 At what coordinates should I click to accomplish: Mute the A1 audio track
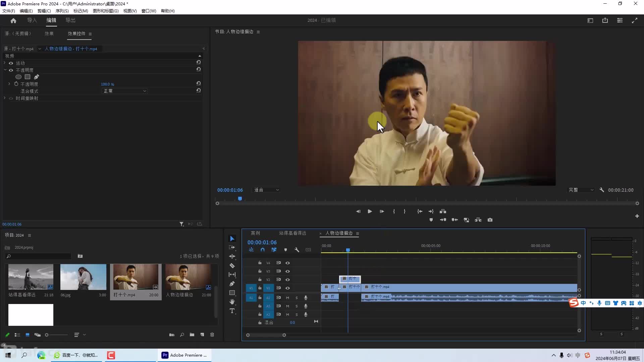coord(287,298)
